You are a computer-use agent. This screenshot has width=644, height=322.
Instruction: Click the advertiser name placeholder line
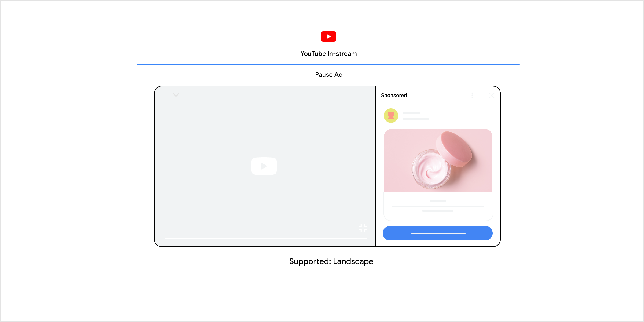411,113
